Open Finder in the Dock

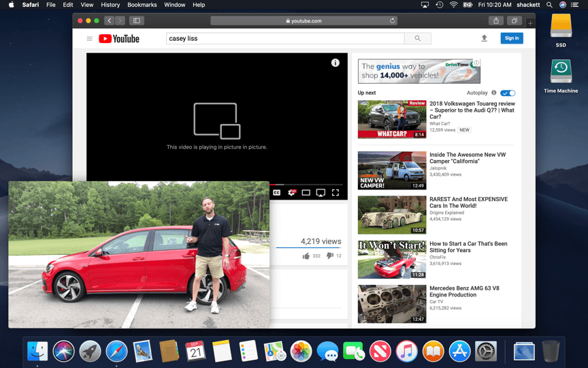(37, 352)
